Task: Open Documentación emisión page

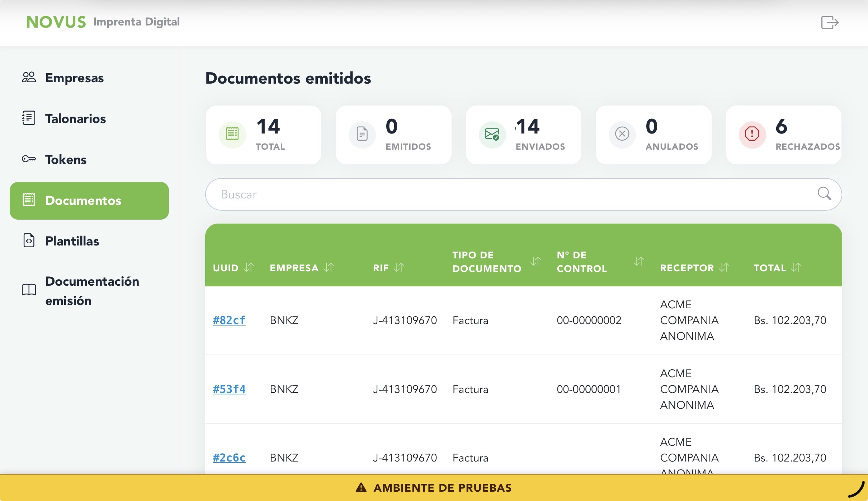Action: point(89,291)
